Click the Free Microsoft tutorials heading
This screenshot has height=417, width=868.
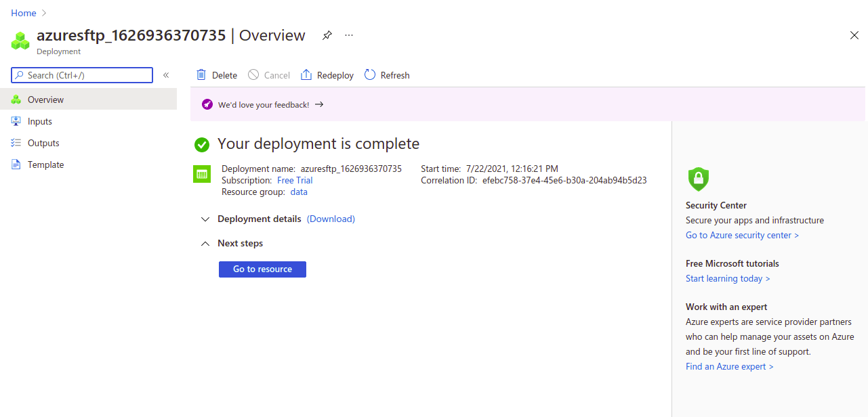pyautogui.click(x=732, y=263)
